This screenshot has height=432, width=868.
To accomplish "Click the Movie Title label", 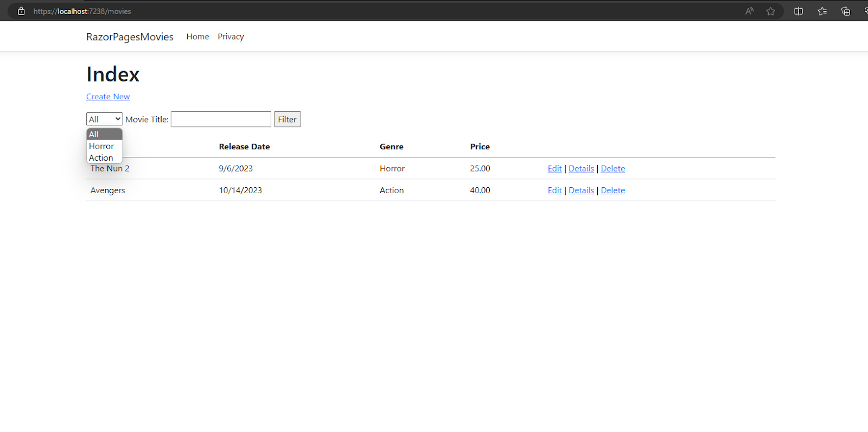I will click(x=147, y=119).
